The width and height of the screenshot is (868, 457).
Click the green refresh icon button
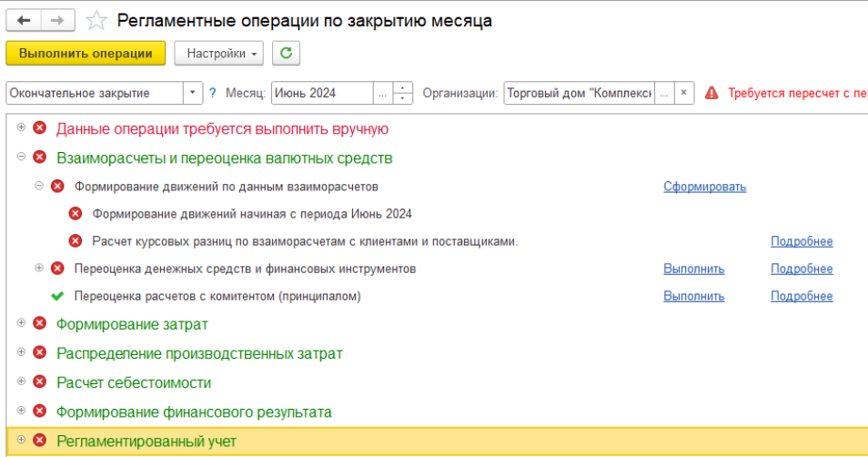tap(286, 54)
